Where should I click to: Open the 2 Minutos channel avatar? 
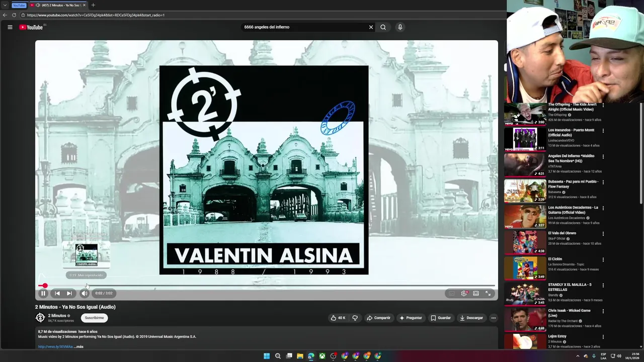point(40,318)
